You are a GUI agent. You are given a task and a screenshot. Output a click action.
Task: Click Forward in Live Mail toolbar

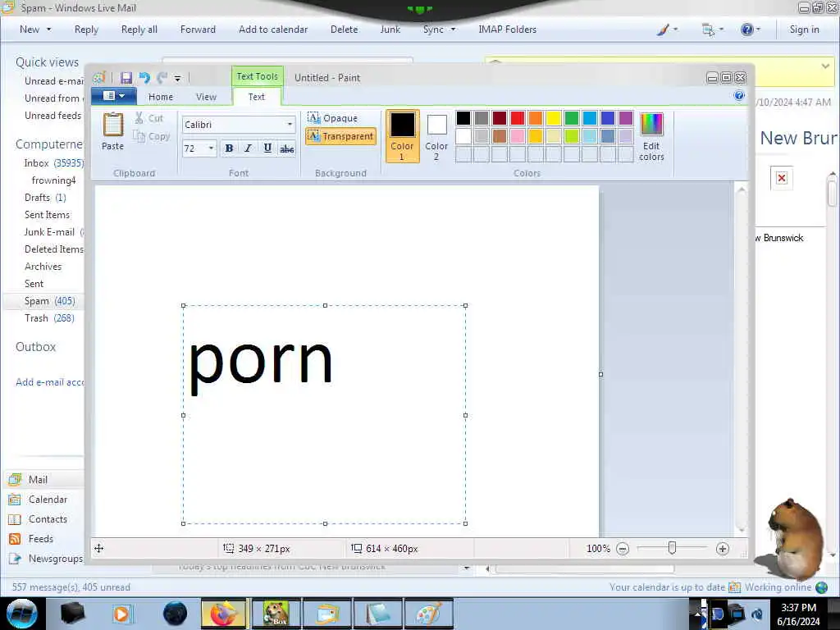(x=198, y=30)
